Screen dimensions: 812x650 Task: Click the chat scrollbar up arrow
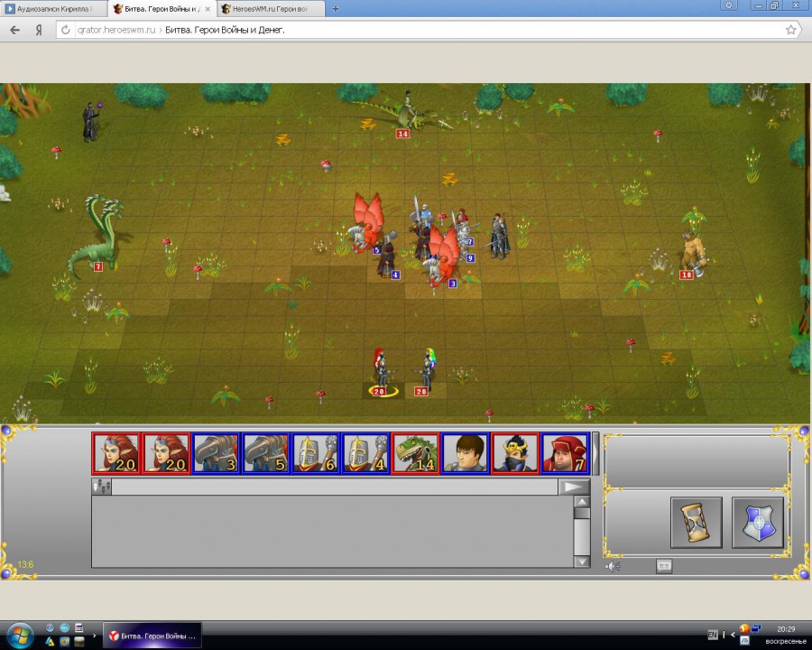pos(582,502)
